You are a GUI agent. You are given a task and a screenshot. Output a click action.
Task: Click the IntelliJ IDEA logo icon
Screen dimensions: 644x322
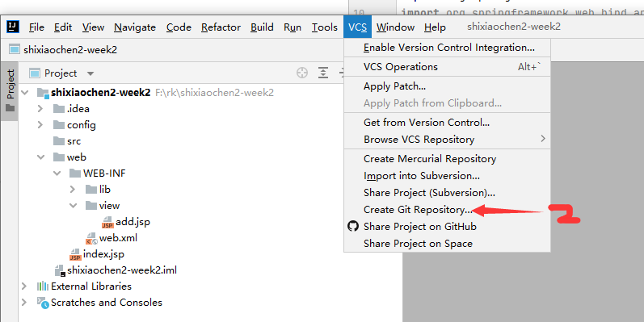click(x=13, y=27)
